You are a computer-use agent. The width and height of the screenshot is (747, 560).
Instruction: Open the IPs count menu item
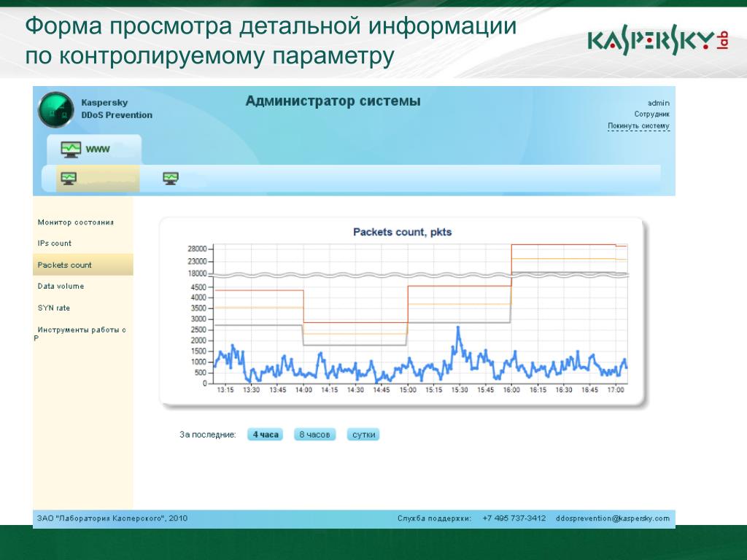click(x=54, y=244)
